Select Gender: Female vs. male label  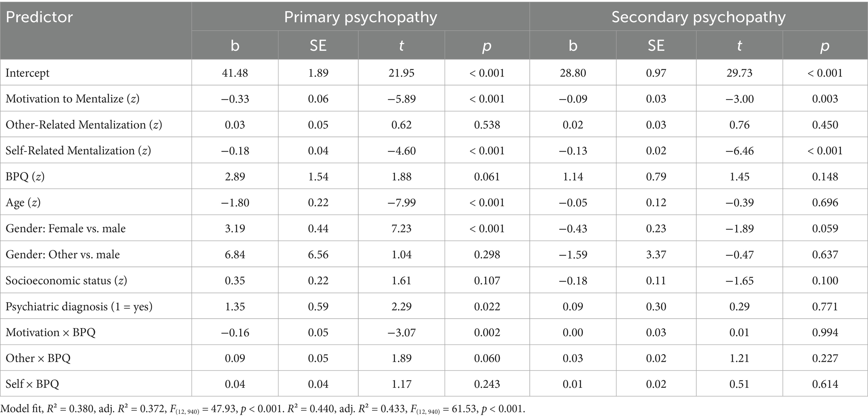point(66,229)
